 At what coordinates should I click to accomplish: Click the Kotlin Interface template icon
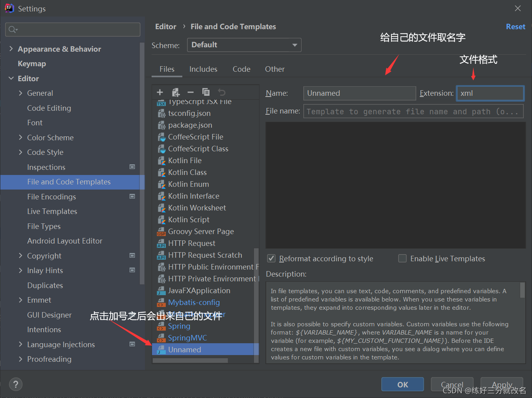[x=161, y=196]
